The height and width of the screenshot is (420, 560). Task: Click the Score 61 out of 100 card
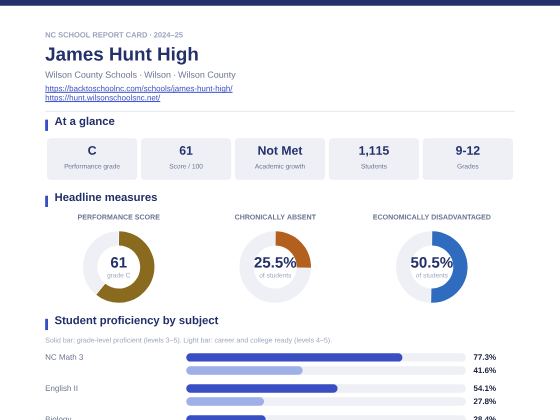tap(186, 159)
